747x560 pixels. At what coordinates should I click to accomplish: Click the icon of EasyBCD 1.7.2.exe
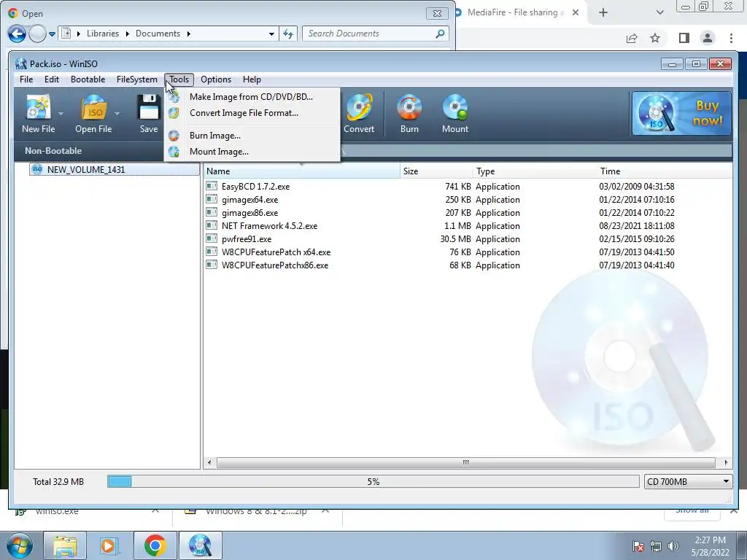click(x=212, y=186)
